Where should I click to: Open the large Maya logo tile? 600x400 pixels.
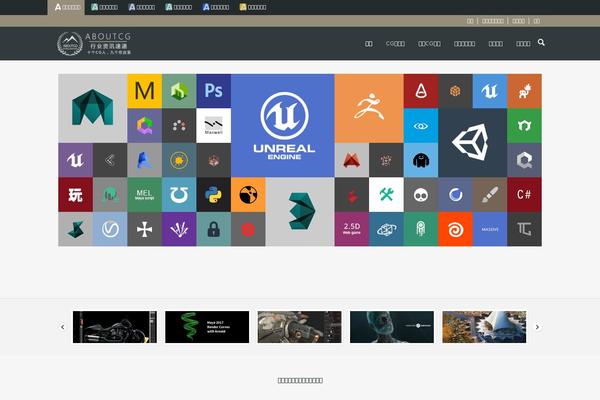click(93, 108)
